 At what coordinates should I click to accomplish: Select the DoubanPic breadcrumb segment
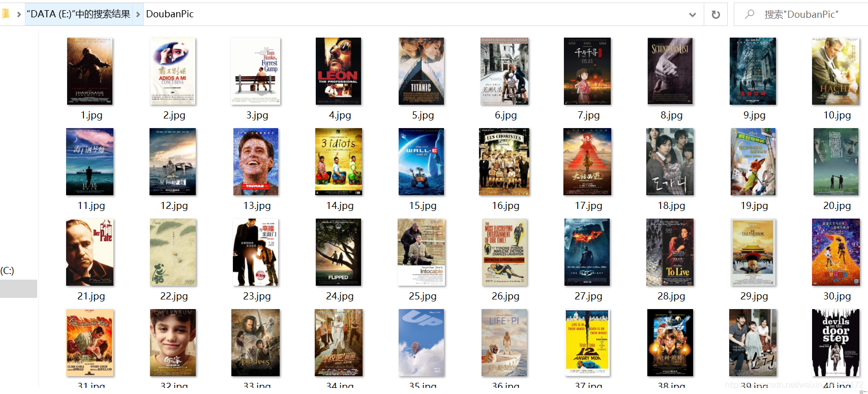170,14
